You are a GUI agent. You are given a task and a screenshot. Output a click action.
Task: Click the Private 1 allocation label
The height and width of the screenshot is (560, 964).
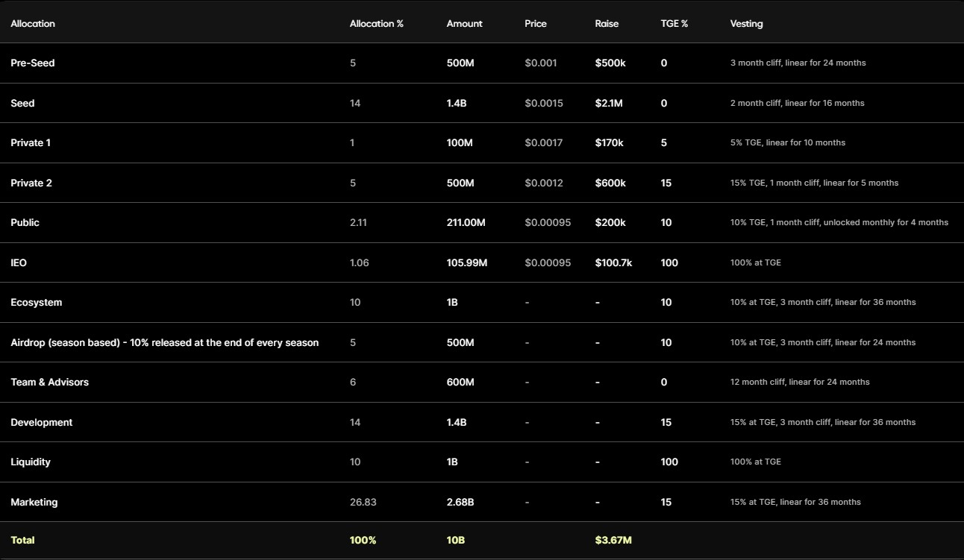click(31, 142)
